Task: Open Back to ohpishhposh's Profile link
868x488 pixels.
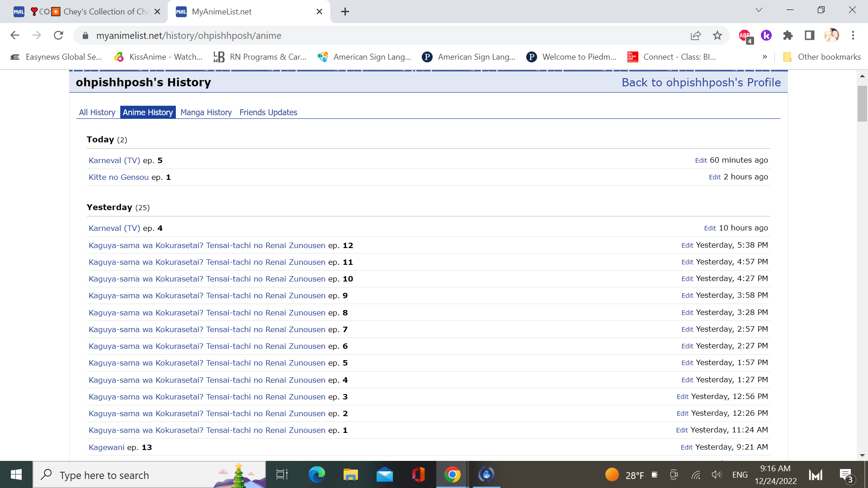Action: [x=701, y=82]
